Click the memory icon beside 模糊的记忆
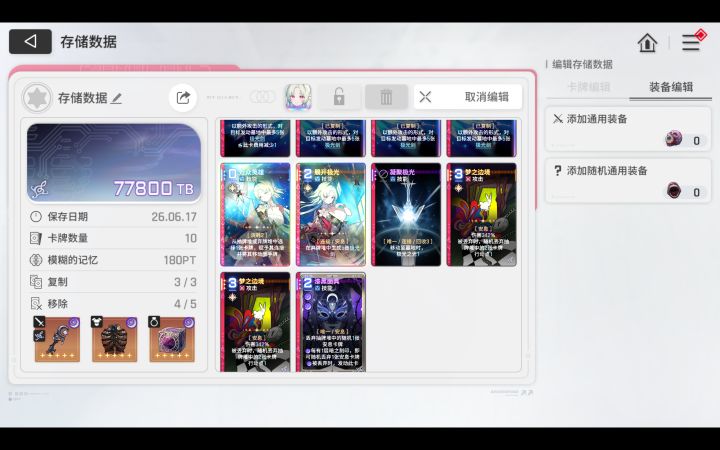 pos(36,260)
